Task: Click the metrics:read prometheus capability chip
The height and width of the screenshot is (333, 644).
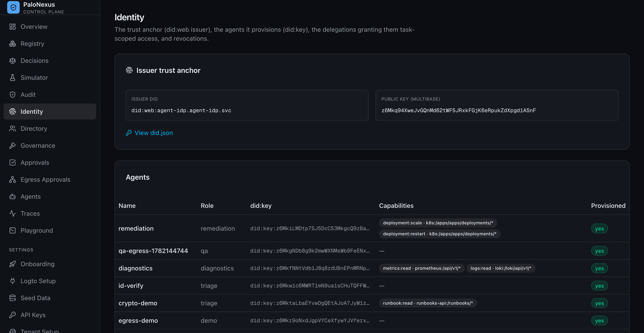Action: point(422,268)
